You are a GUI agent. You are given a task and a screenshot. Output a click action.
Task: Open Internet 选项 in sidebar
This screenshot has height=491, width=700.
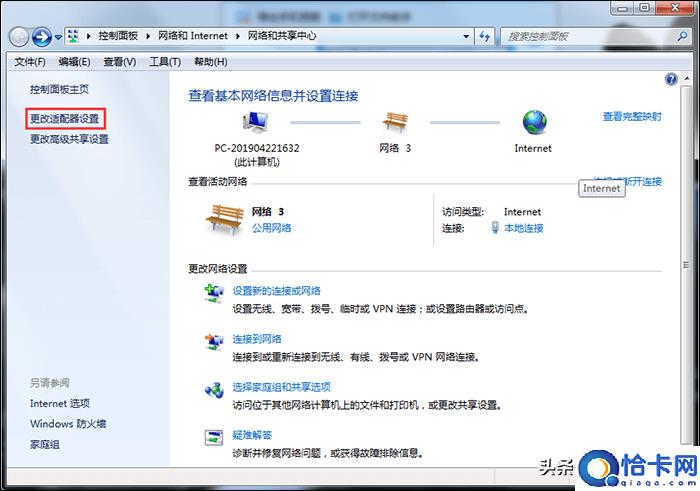coord(60,404)
